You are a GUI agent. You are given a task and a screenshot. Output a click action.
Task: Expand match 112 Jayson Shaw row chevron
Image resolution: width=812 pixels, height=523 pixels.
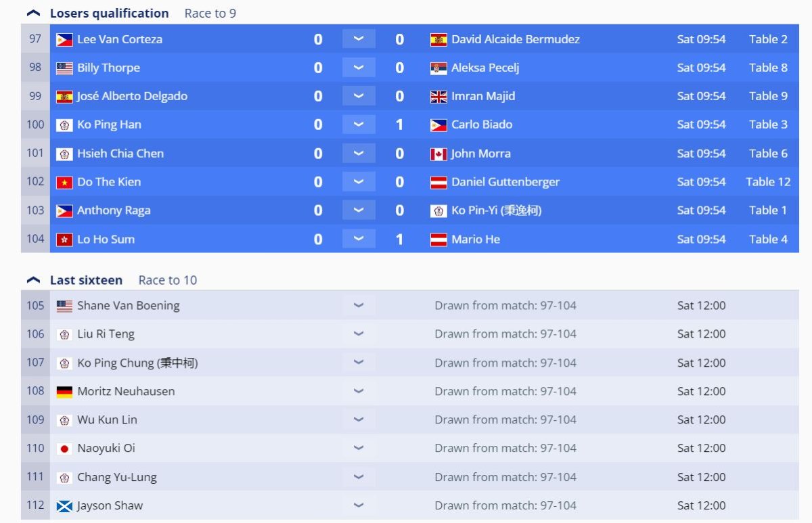coord(359,505)
